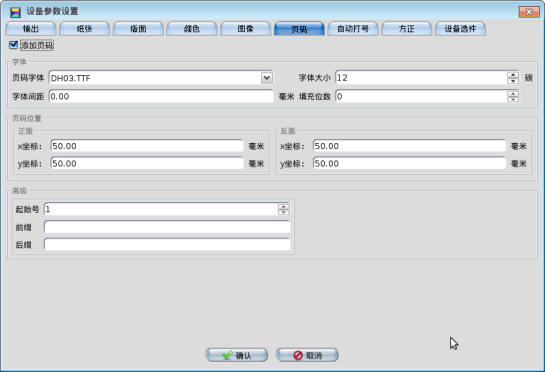Switch to the 纸张 tab

84,29
